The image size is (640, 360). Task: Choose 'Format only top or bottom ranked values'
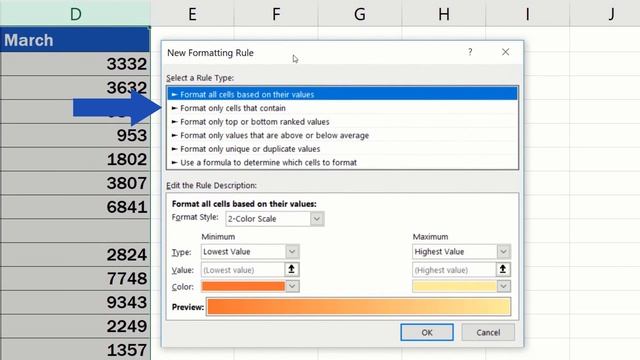(x=342, y=122)
